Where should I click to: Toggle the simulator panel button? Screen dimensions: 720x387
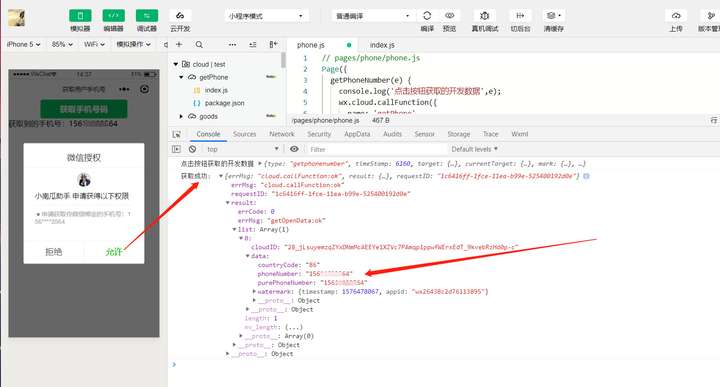click(80, 16)
